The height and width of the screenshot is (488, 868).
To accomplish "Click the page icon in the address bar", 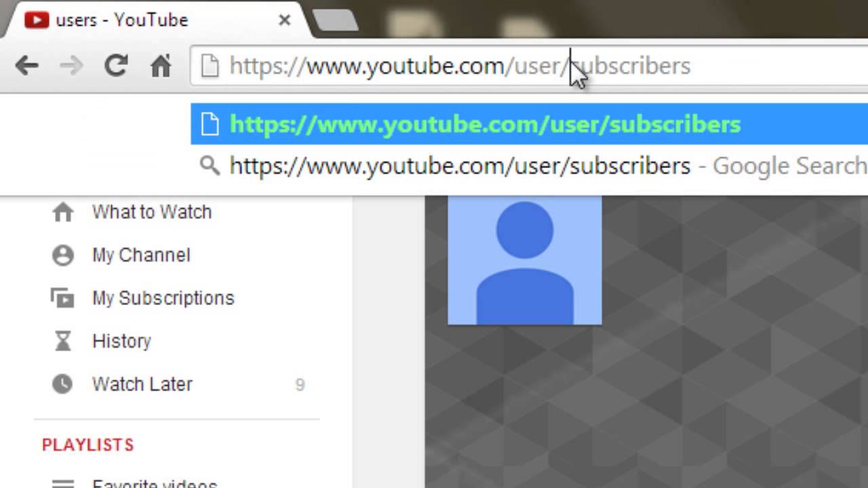I will click(210, 66).
